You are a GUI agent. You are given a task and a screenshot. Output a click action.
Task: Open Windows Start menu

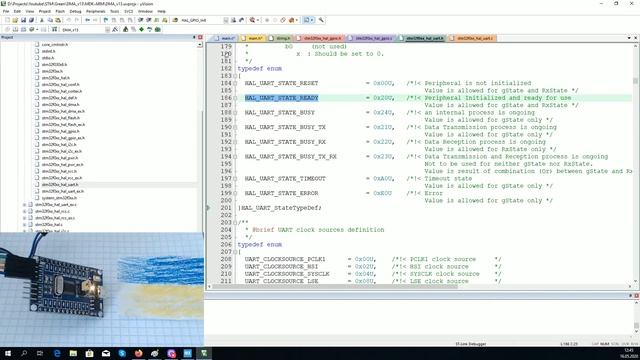click(8, 353)
